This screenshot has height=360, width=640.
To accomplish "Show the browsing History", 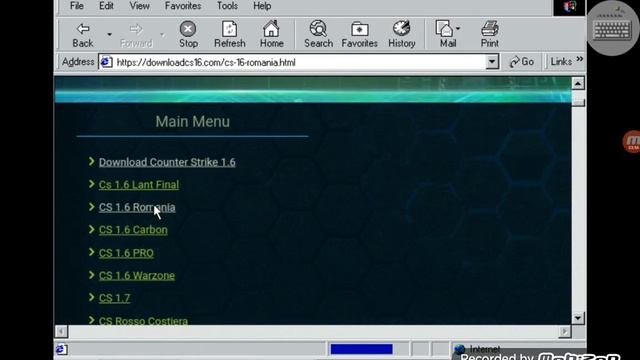I will coord(402,35).
